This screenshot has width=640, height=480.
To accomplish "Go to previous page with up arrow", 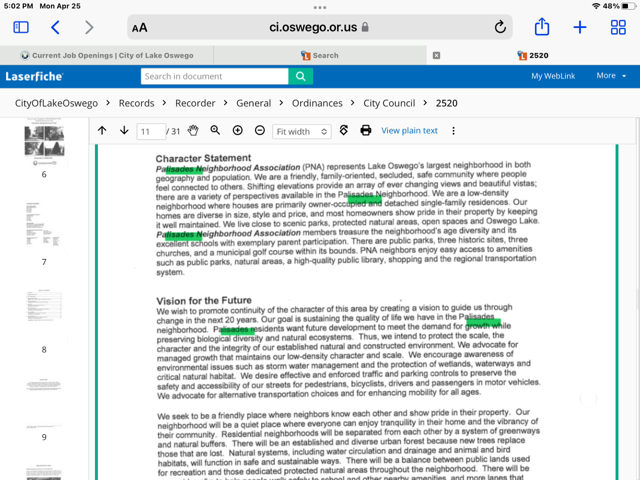I will pos(102,131).
